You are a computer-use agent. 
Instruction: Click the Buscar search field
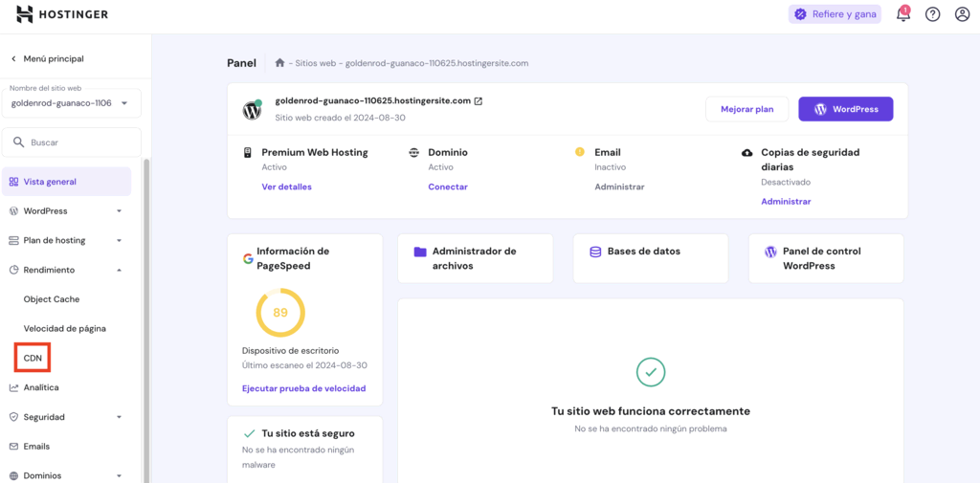72,143
